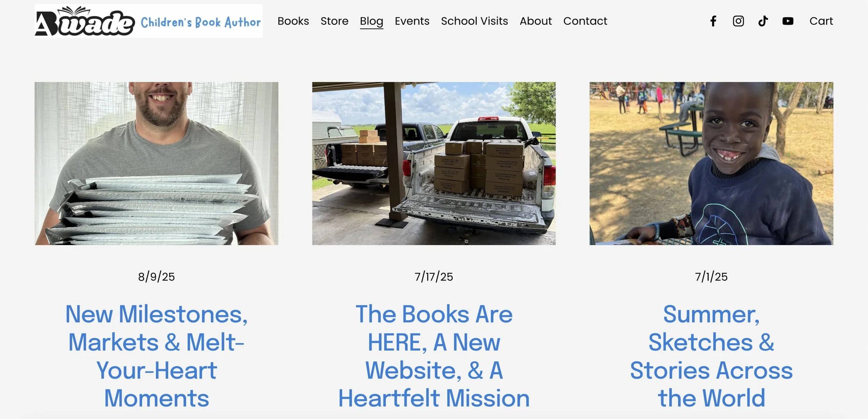This screenshot has width=868, height=419.
Task: Read the New Milestones, Markets post
Action: 156,356
